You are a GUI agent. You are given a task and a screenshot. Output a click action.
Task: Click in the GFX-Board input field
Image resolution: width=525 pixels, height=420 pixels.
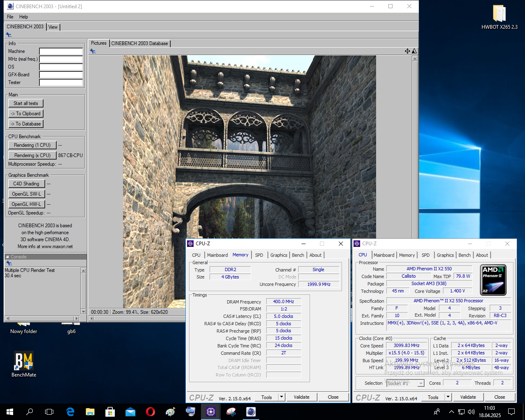pyautogui.click(x=61, y=75)
